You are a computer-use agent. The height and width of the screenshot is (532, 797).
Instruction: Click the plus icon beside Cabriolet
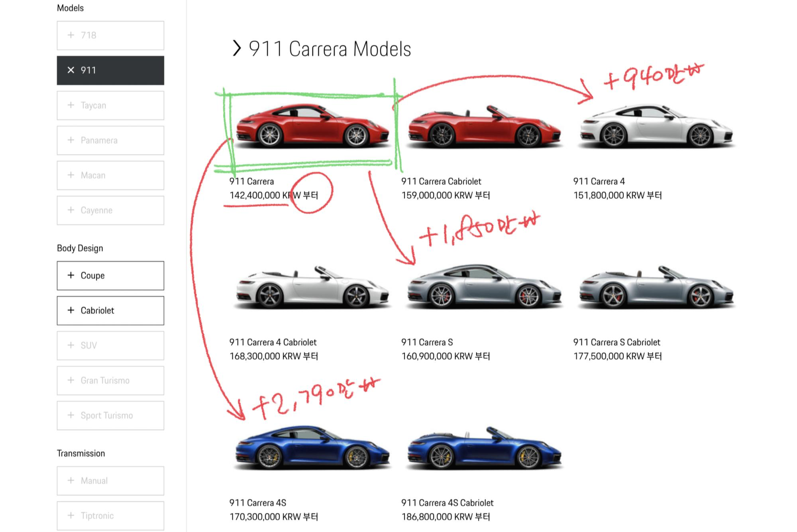point(71,310)
